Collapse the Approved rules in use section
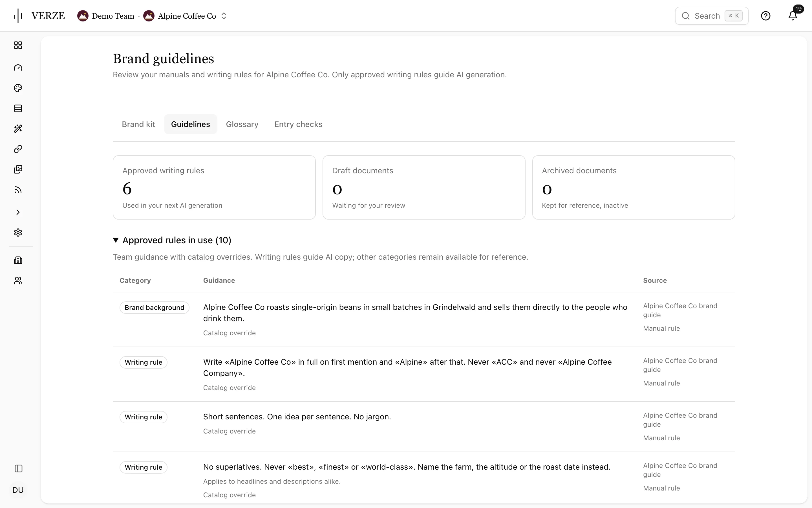This screenshot has height=508, width=812. point(172,240)
